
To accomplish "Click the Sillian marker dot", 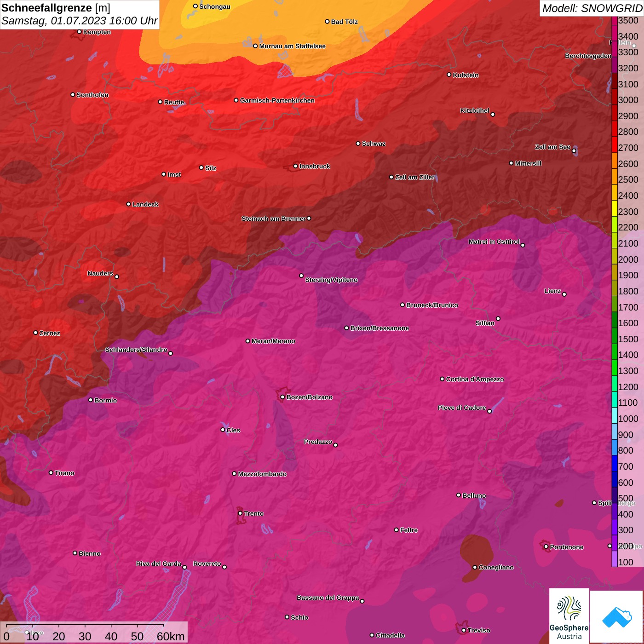I will [x=498, y=318].
